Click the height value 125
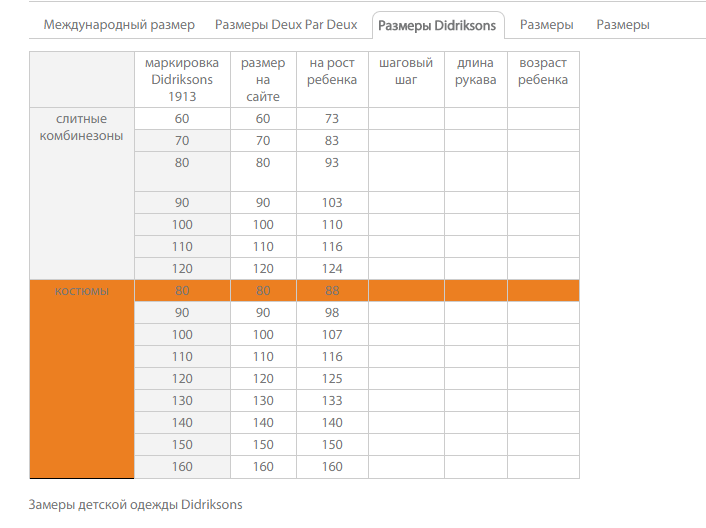 pyautogui.click(x=332, y=379)
